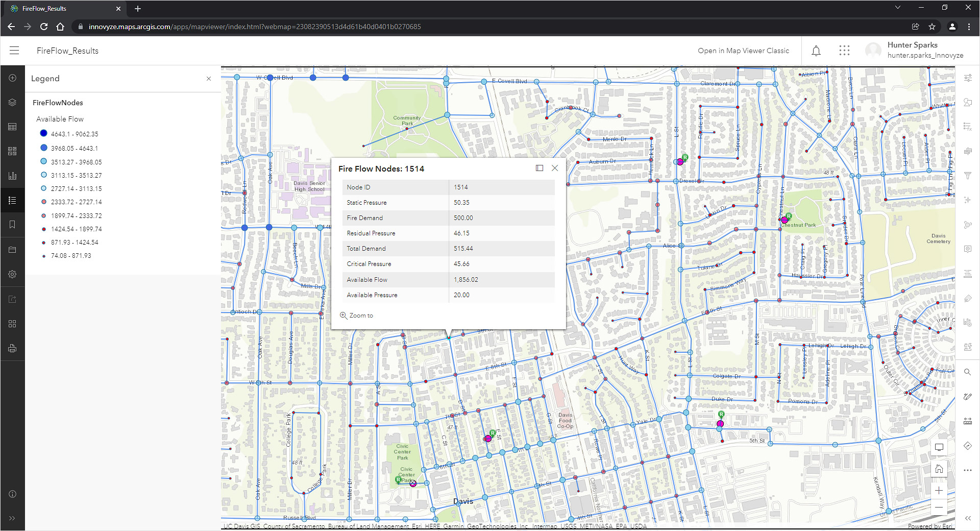Collapse the right toolbar with double chevron
Image resolution: width=980 pixels, height=531 pixels.
tap(967, 518)
